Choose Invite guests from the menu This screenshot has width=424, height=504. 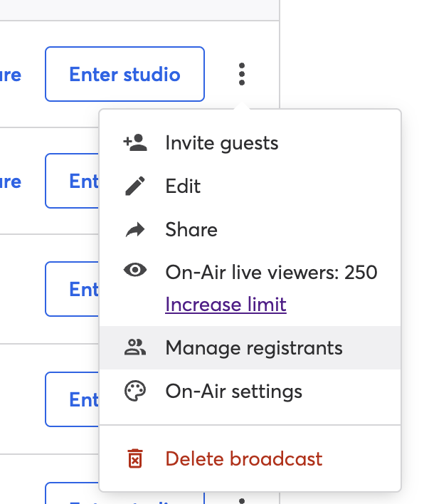(250, 142)
